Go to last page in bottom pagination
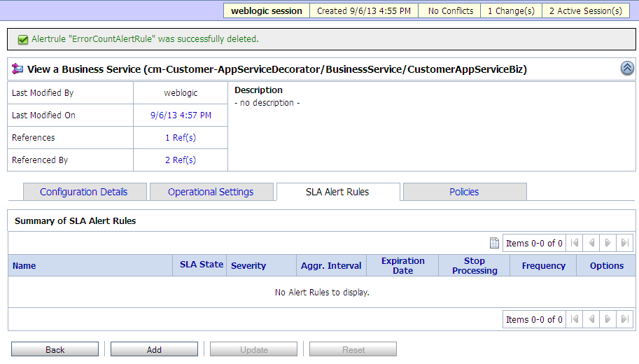The height and width of the screenshot is (364, 639). click(x=625, y=319)
